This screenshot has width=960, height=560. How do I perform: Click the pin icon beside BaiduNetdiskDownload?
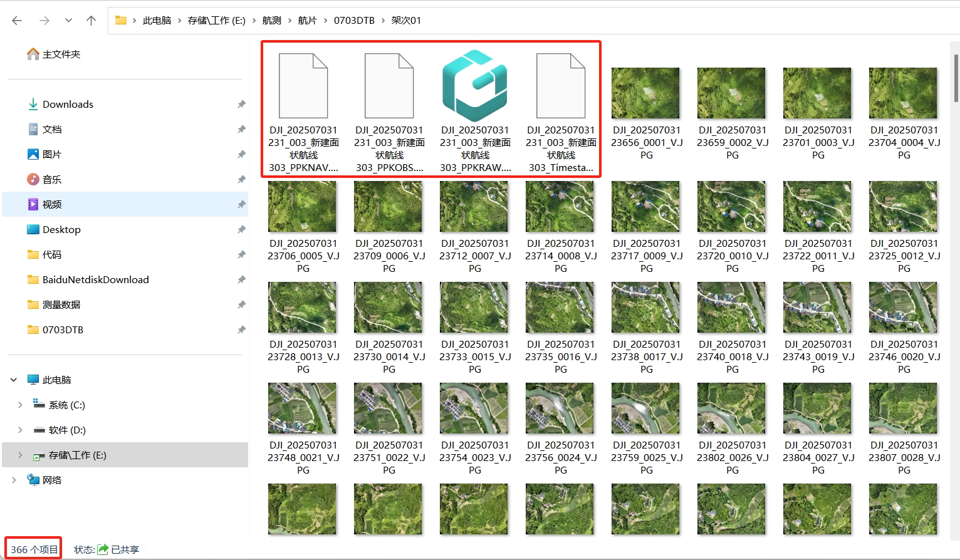coord(241,280)
